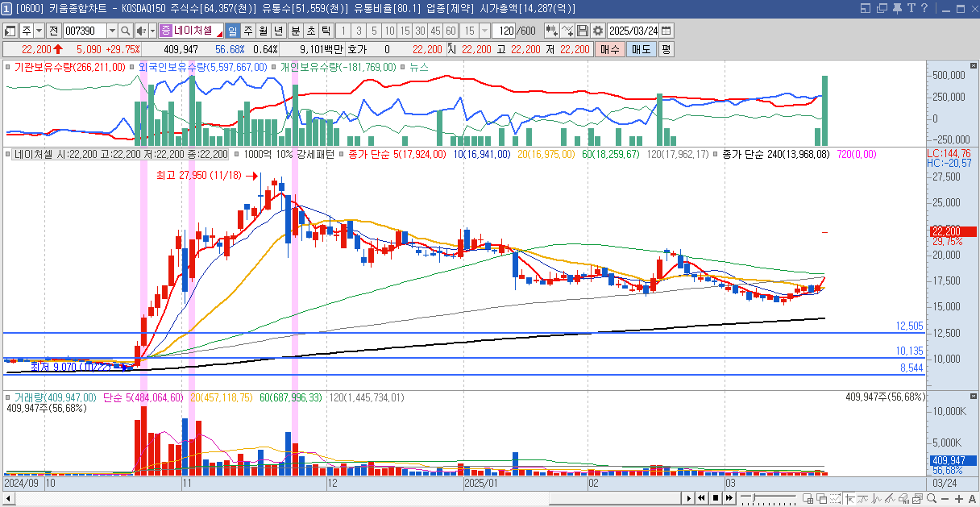Open the add candlestick chart icon
Image resolution: width=980 pixels, height=507 pixels.
click(x=552, y=31)
